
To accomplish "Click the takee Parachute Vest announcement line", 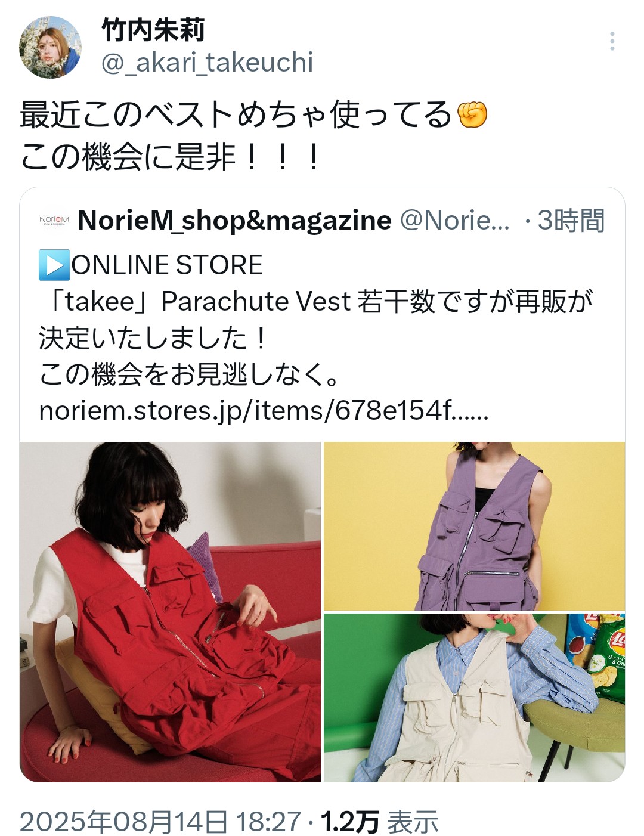I will (x=316, y=301).
